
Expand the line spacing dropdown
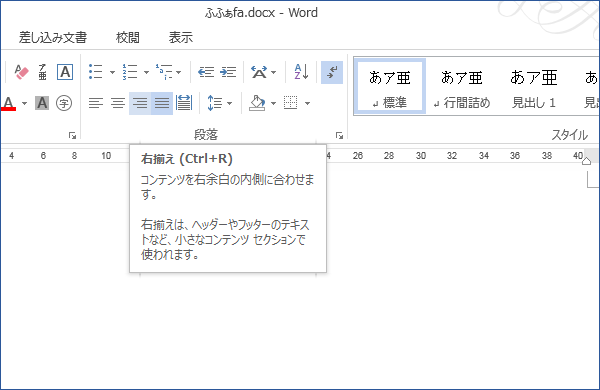[x=229, y=103]
